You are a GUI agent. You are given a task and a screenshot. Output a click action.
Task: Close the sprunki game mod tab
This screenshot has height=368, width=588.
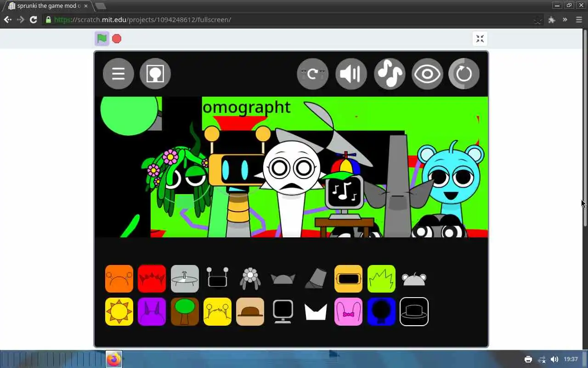tap(85, 6)
